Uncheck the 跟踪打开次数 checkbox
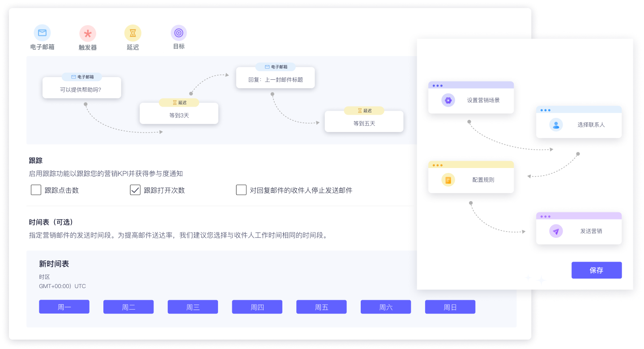644x349 pixels. [135, 190]
